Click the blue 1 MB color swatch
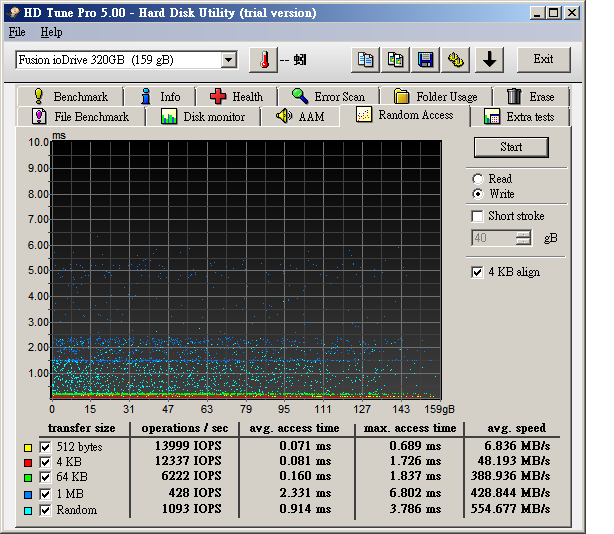Viewport: 614px width, 534px height. point(28,494)
